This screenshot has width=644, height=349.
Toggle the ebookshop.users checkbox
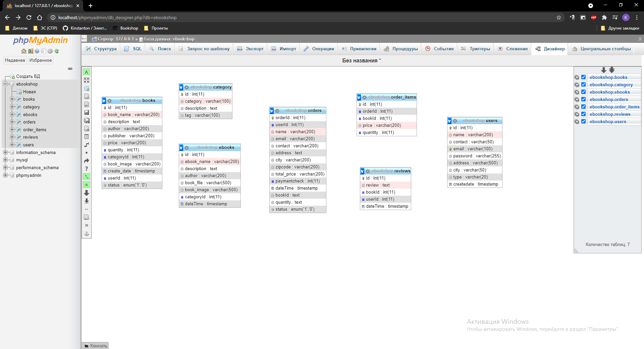pos(584,121)
